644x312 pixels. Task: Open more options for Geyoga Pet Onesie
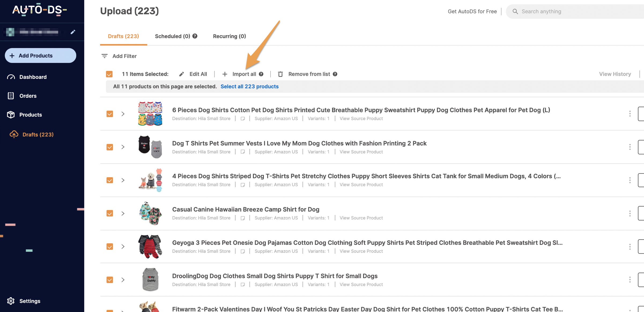[x=630, y=247]
